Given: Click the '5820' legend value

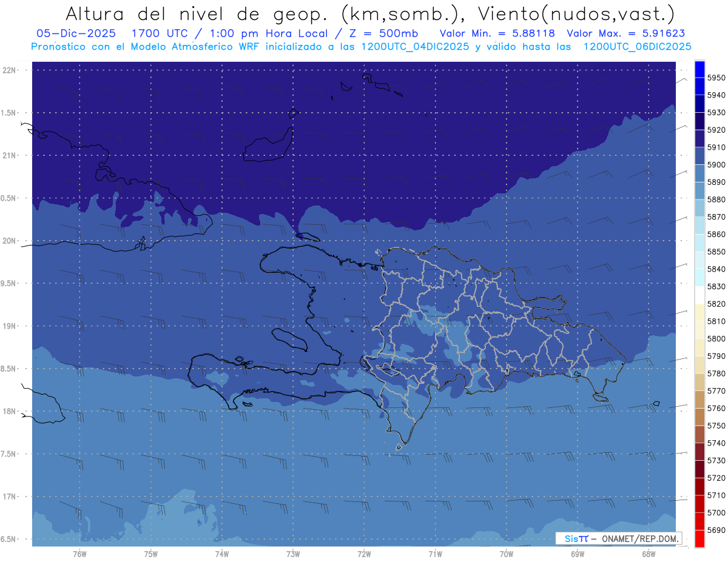Looking at the screenshot, I should [x=716, y=304].
